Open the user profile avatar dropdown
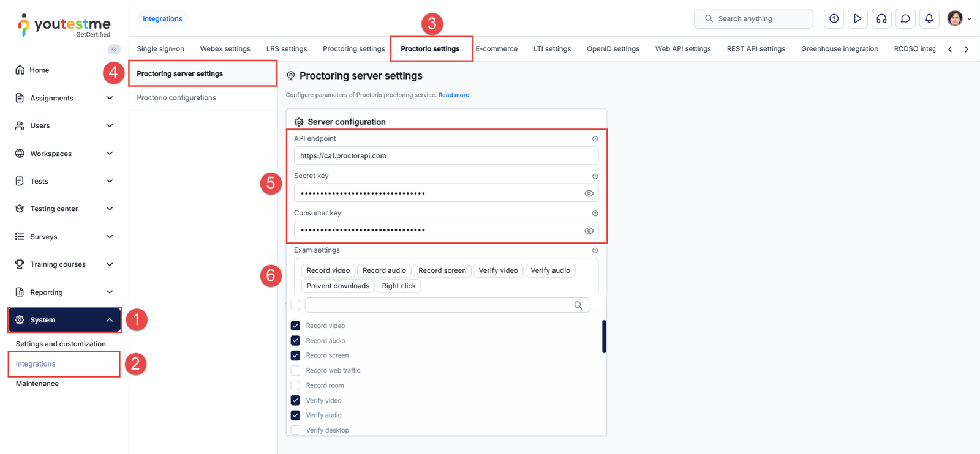Screen dimensions: 980x454 [959, 19]
